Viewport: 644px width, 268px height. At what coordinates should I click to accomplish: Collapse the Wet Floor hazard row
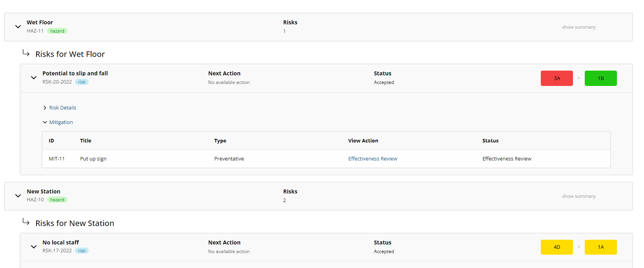click(x=18, y=27)
